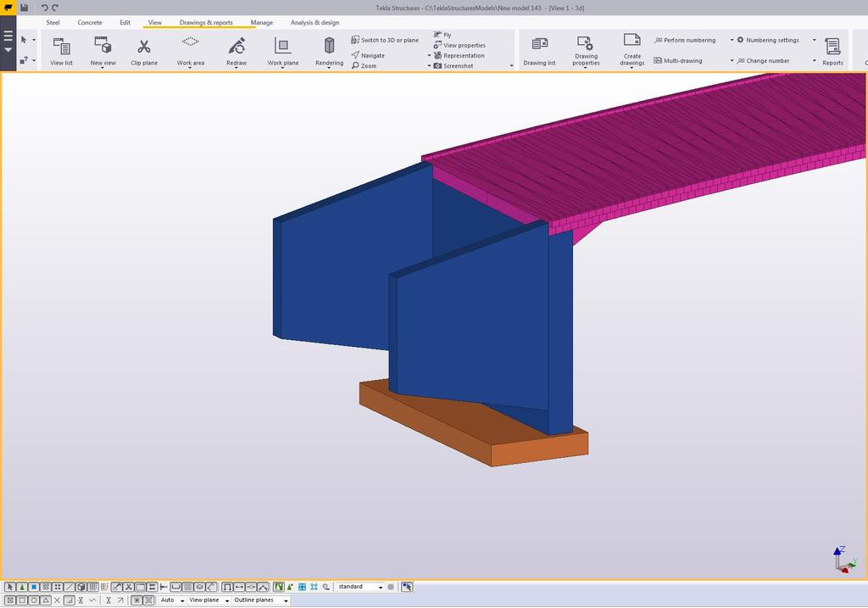Open the Analysis & design tab

point(315,23)
